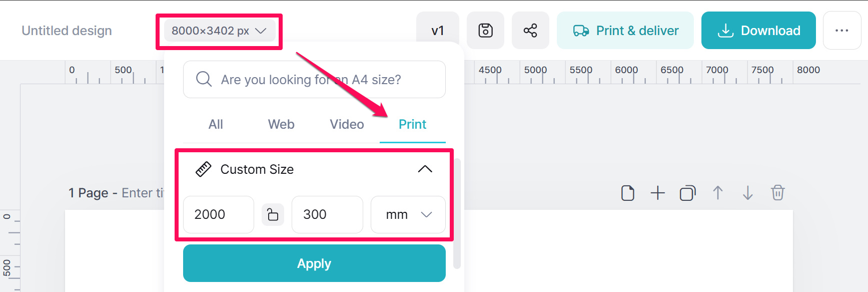Image resolution: width=868 pixels, height=292 pixels.
Task: Delete the page with trash icon
Action: [x=777, y=193]
